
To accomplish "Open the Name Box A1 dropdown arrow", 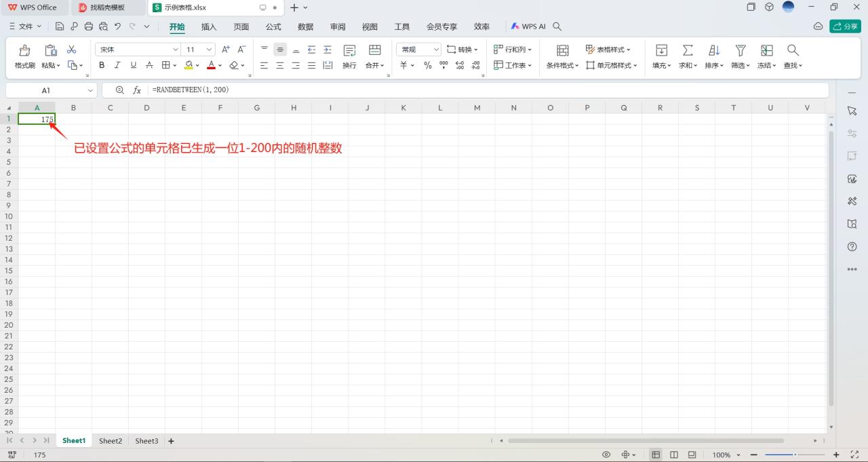I will point(91,90).
